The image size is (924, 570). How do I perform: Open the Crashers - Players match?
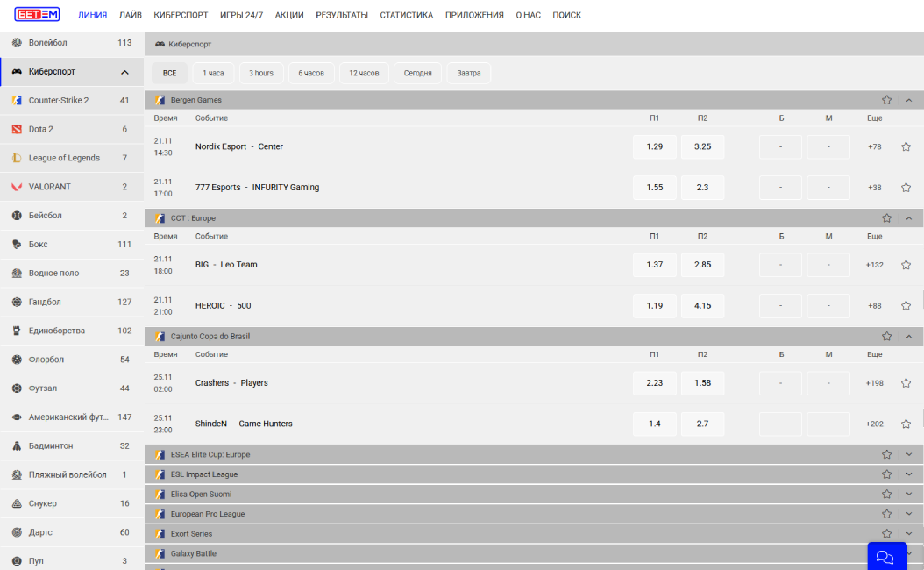(x=231, y=383)
